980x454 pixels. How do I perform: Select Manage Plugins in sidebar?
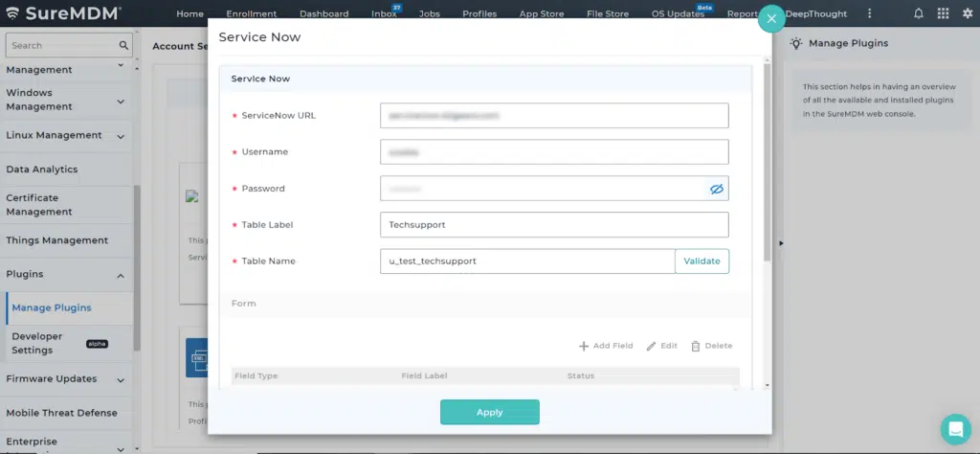[52, 307]
